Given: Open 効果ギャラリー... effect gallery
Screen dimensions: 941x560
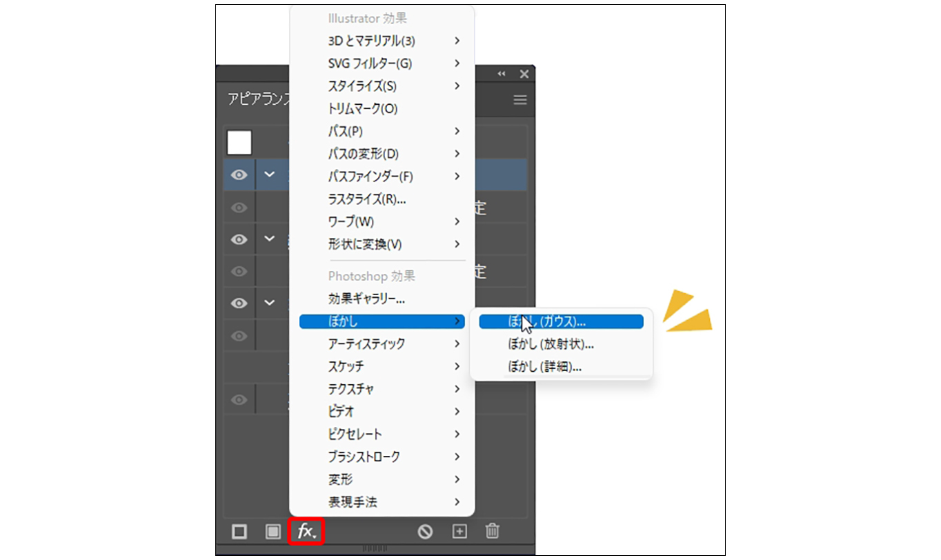Looking at the screenshot, I should (366, 299).
